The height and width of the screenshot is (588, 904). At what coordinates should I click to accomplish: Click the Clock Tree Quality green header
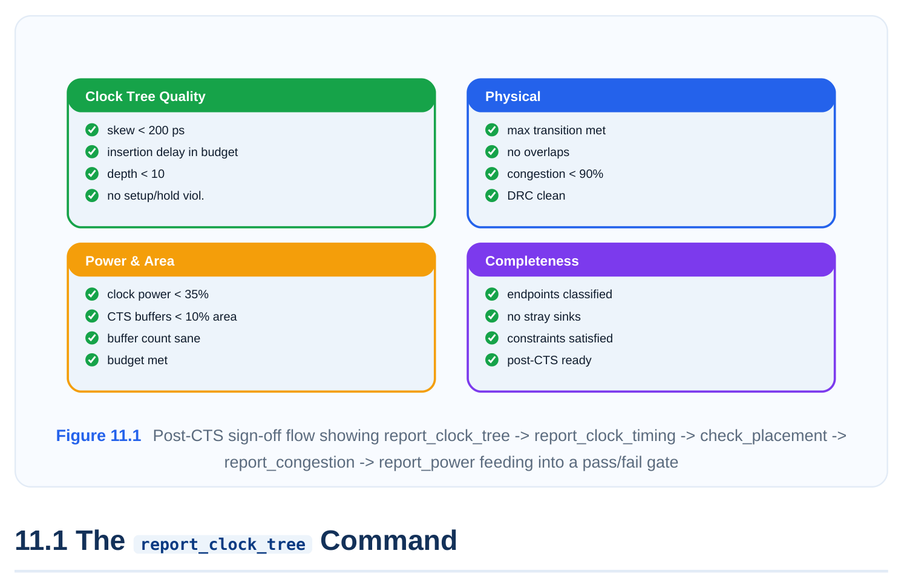pyautogui.click(x=251, y=96)
